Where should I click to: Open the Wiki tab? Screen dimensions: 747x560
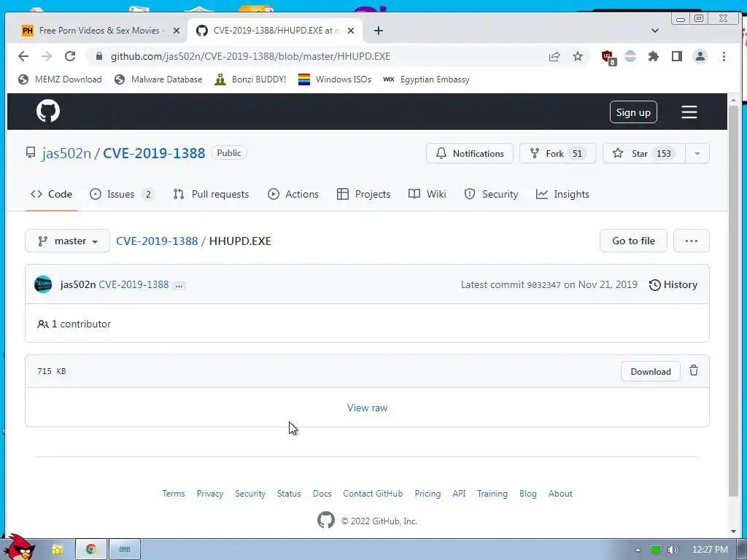(x=427, y=194)
